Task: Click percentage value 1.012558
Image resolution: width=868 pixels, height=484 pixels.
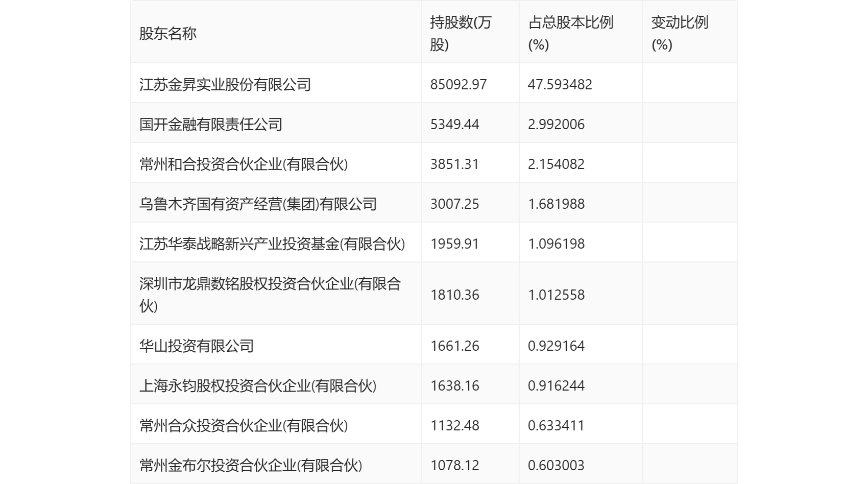Action: pyautogui.click(x=557, y=295)
